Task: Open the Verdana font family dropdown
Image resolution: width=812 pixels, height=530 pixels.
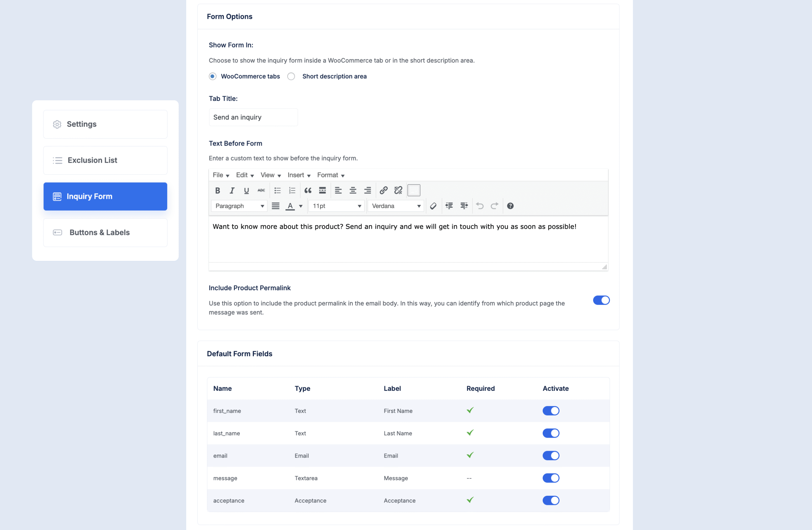Action: pyautogui.click(x=396, y=206)
